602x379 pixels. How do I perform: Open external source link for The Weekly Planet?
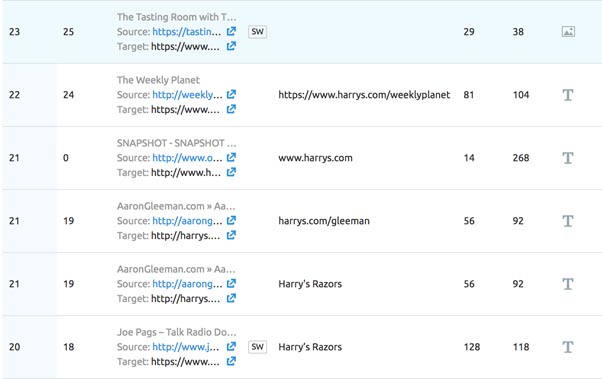click(231, 94)
